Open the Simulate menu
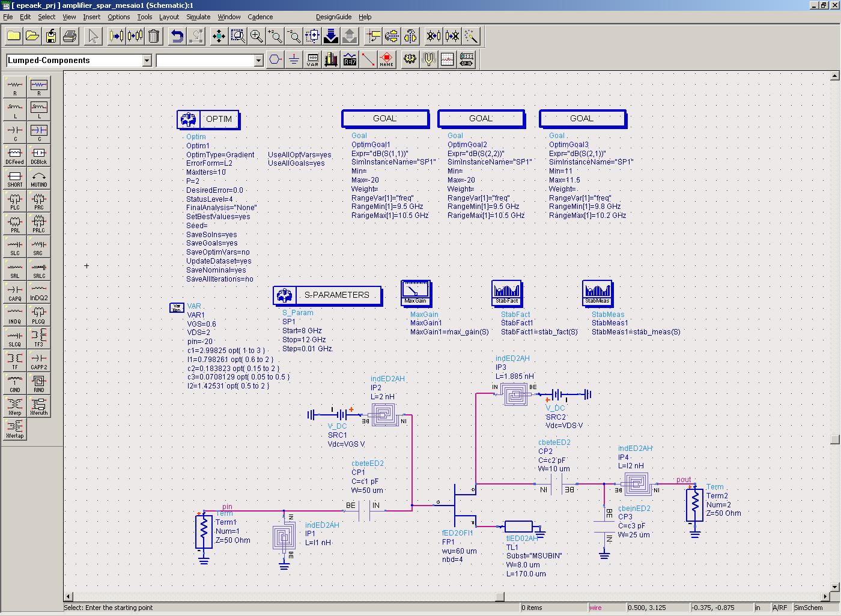The image size is (841, 616). 198,17
